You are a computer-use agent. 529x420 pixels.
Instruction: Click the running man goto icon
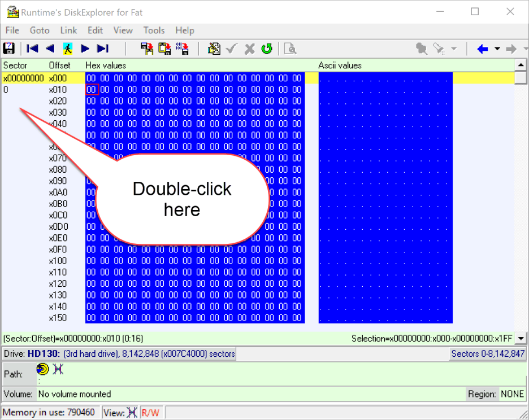(67, 49)
